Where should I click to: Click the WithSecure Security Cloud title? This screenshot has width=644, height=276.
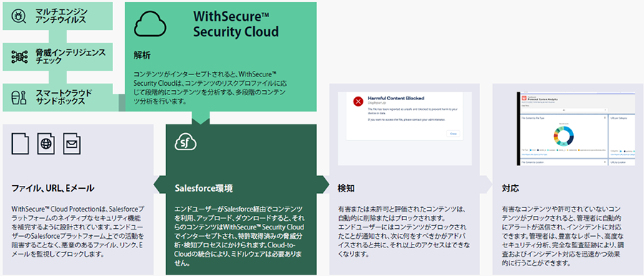click(x=235, y=24)
